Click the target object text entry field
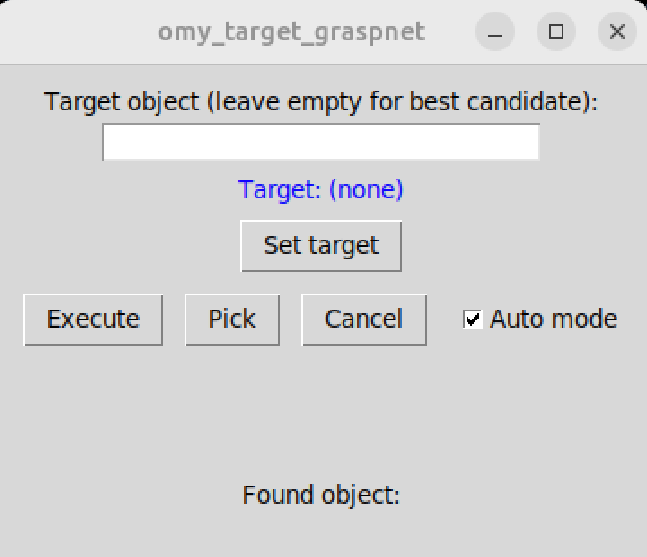The image size is (647, 557). 321,142
